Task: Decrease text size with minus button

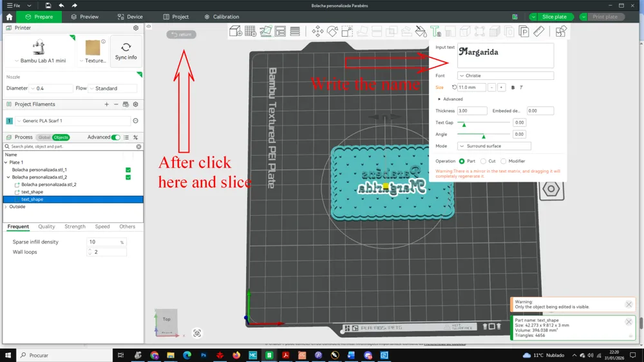Action: click(x=491, y=88)
